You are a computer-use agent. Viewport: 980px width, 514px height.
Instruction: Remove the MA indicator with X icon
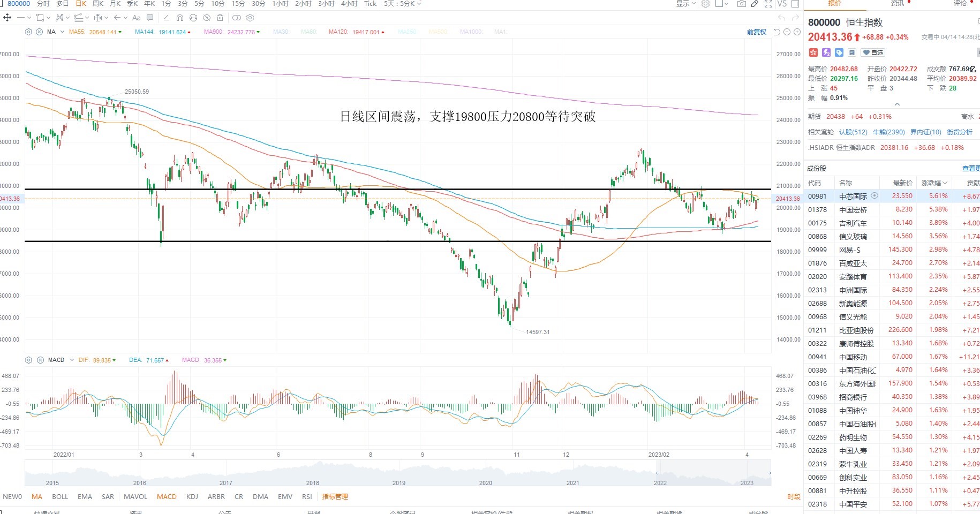(x=39, y=32)
